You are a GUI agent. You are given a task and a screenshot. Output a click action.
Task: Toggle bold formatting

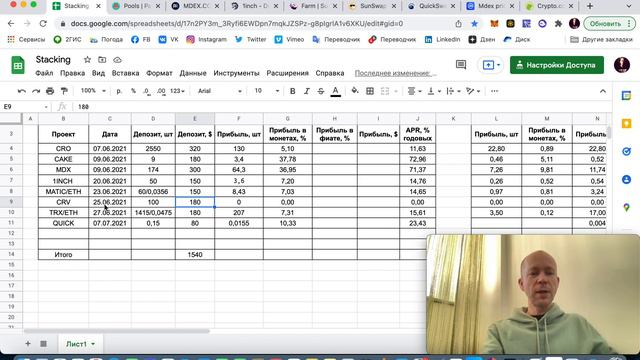pyautogui.click(x=292, y=91)
